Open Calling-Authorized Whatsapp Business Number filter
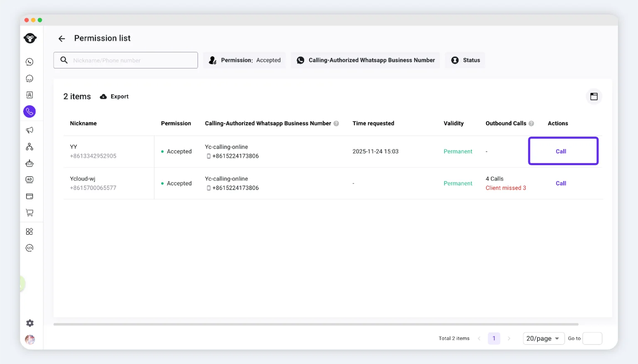The width and height of the screenshot is (638, 364). point(366,60)
